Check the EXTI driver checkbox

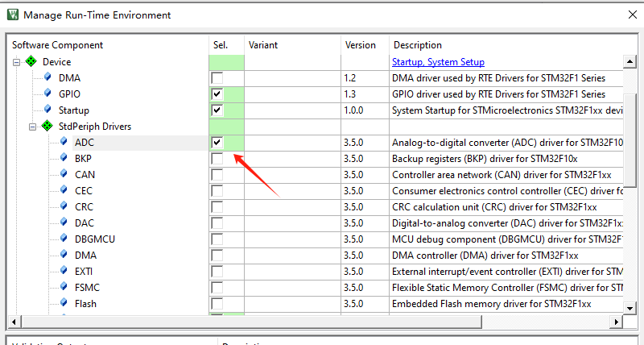(217, 272)
